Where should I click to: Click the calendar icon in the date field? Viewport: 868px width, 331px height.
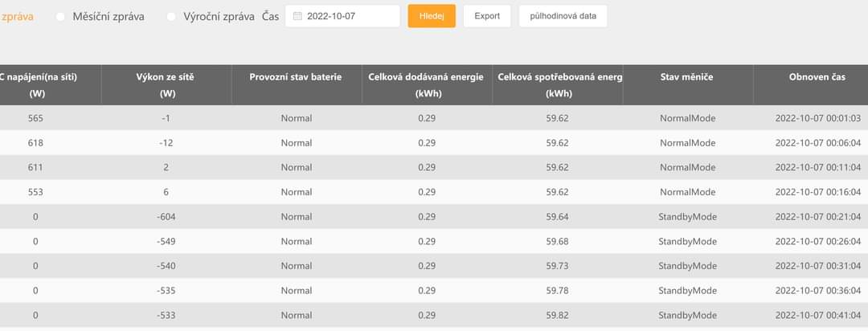pos(297,16)
